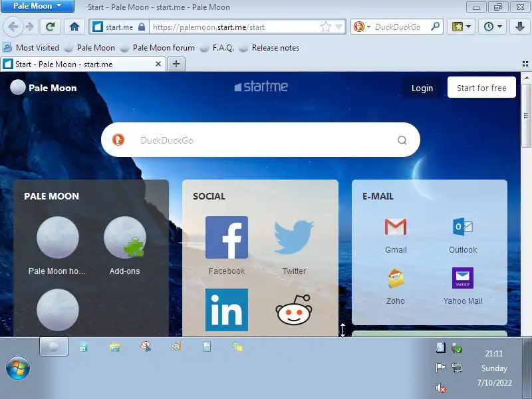Click the scrollbar up arrow
532x399 pixels.
click(x=526, y=78)
